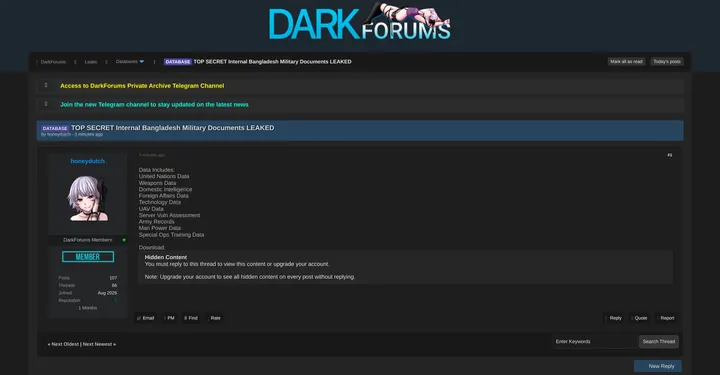Quote this post
The width and height of the screenshot is (720, 375).
pos(639,318)
